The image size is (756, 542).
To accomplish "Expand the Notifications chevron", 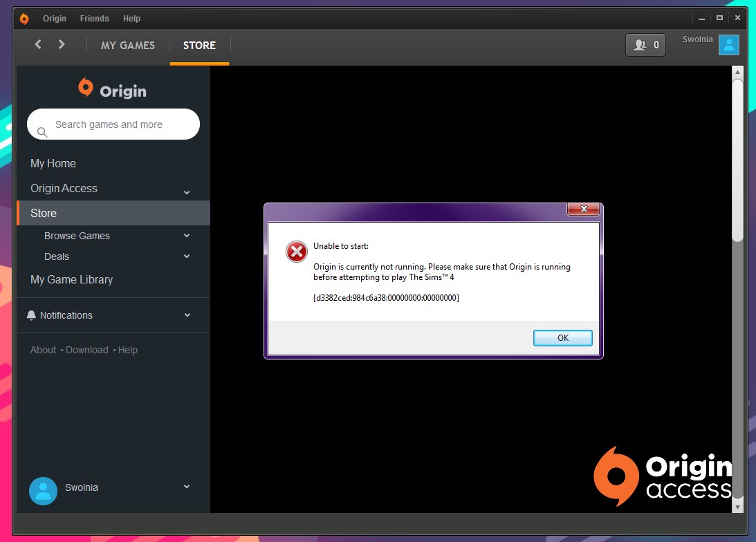I will [x=187, y=315].
